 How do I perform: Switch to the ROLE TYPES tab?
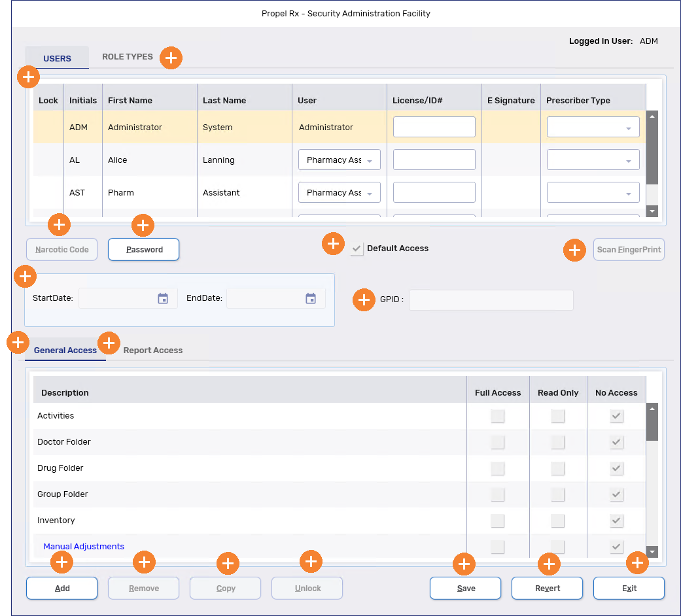point(128,57)
